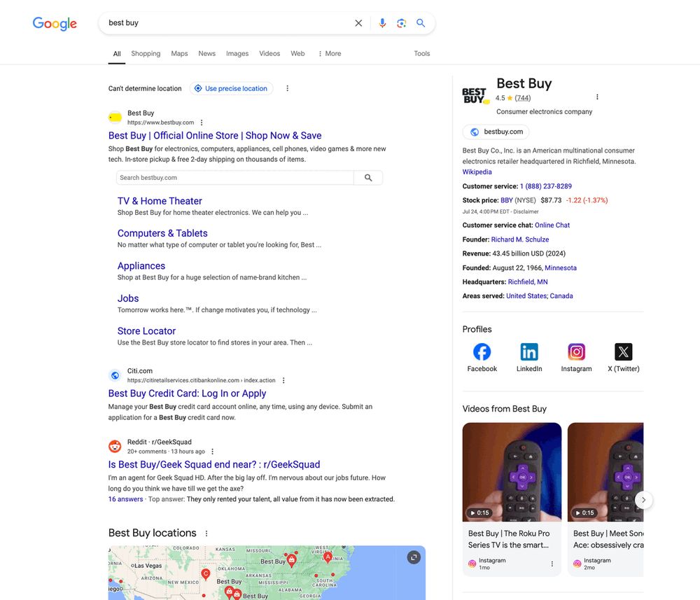Switch to the Maps tab

[179, 54]
